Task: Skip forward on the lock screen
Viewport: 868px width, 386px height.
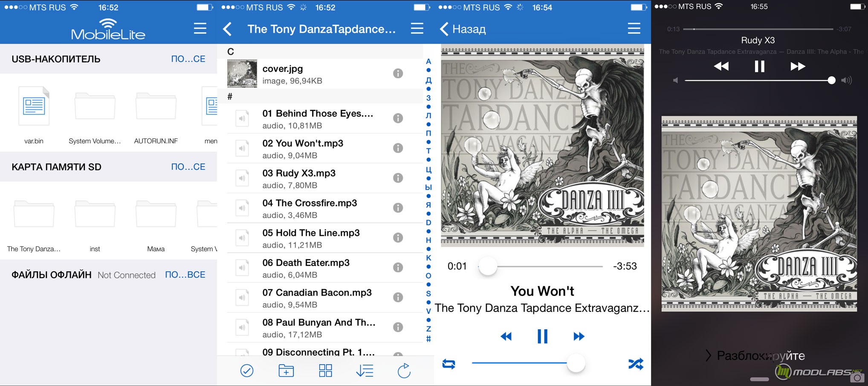Action: tap(798, 67)
